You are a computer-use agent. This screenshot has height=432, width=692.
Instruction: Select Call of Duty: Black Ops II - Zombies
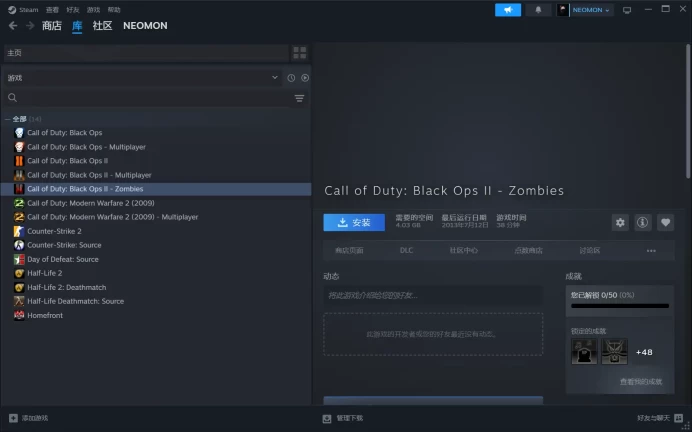[x=156, y=189]
